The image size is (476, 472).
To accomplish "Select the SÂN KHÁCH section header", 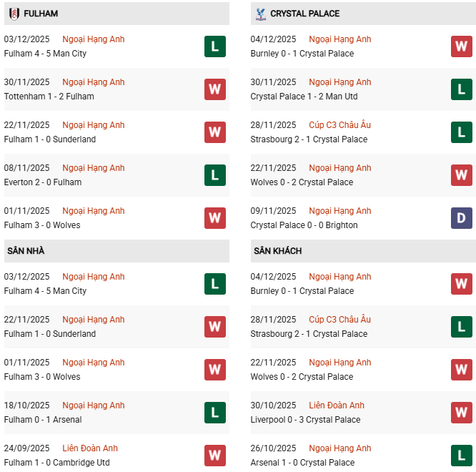I will pos(277,251).
